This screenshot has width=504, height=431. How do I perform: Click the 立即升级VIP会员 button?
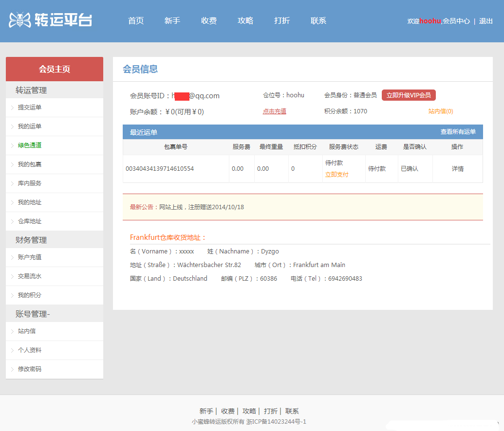409,95
